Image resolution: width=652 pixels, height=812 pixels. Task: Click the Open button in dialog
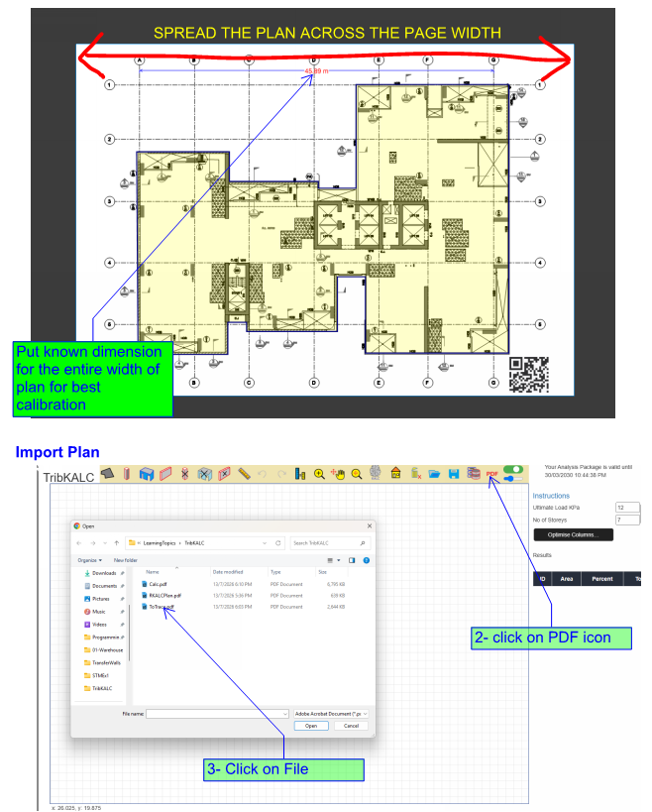tap(311, 726)
